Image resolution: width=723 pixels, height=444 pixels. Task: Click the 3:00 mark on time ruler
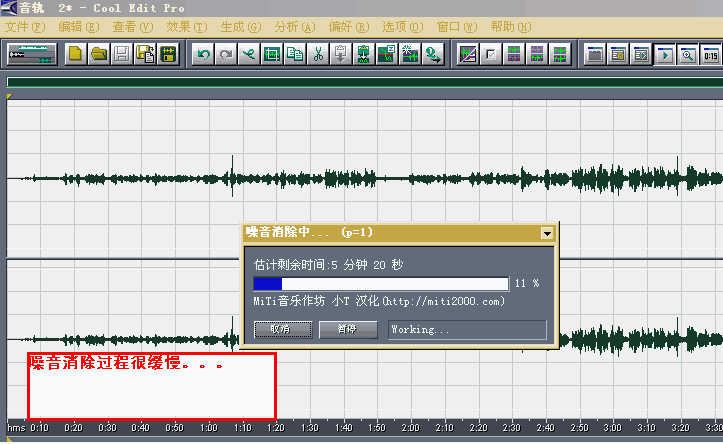pyautogui.click(x=612, y=428)
